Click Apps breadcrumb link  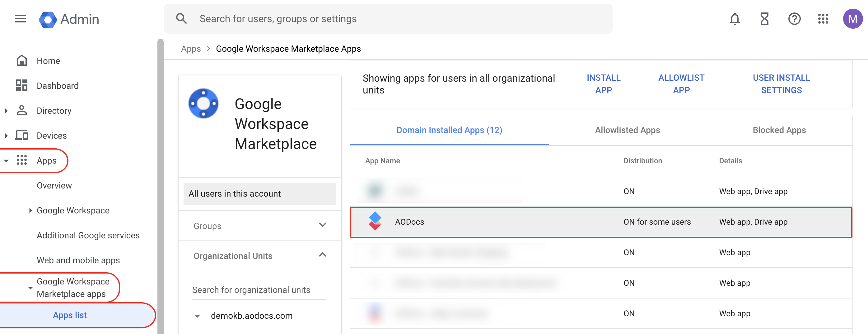pos(191,49)
